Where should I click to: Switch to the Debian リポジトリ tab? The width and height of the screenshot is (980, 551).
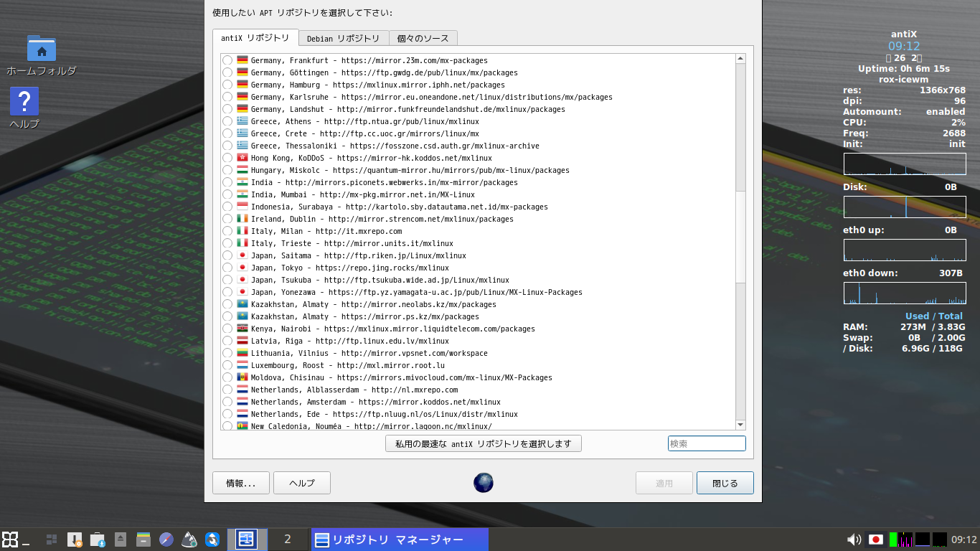pyautogui.click(x=343, y=39)
